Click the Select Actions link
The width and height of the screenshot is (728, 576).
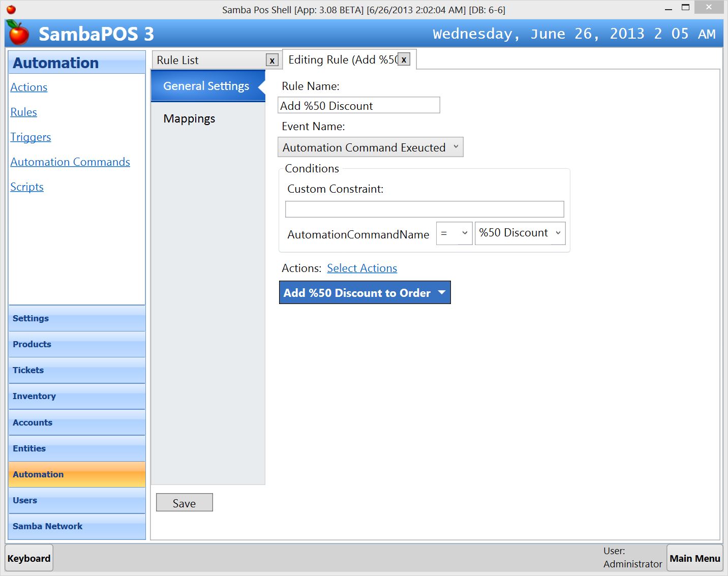pyautogui.click(x=361, y=268)
